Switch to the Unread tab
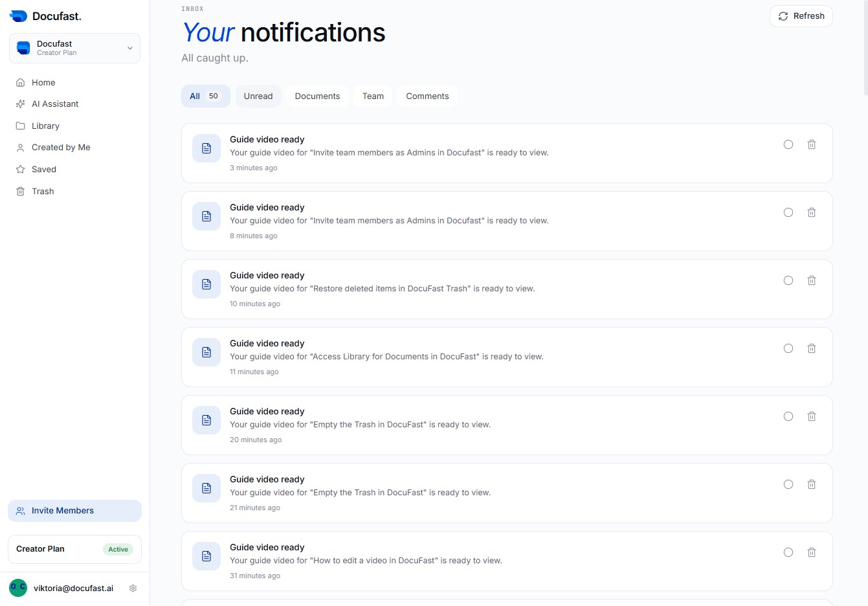 [x=258, y=96]
